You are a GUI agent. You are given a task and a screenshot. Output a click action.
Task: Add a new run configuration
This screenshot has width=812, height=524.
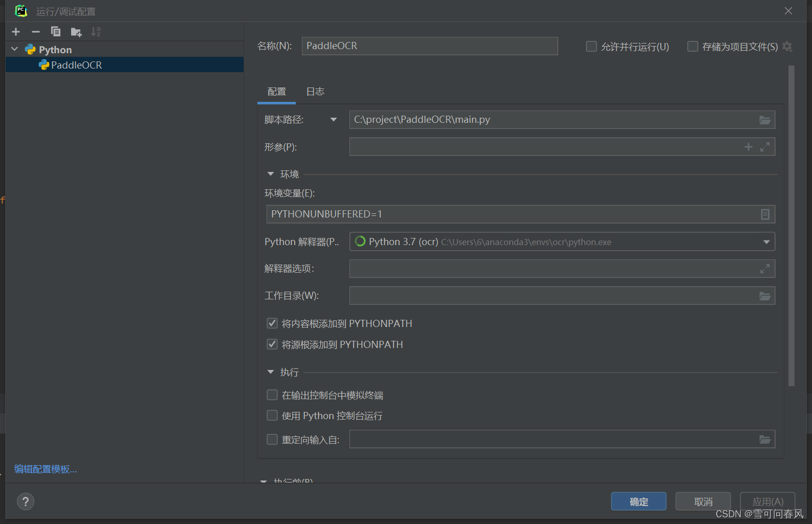tap(16, 32)
